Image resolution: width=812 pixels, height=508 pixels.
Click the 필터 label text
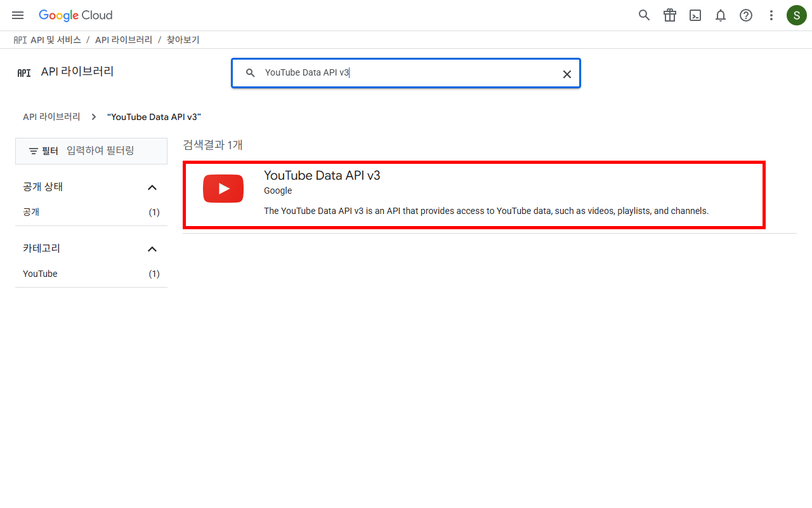point(50,151)
